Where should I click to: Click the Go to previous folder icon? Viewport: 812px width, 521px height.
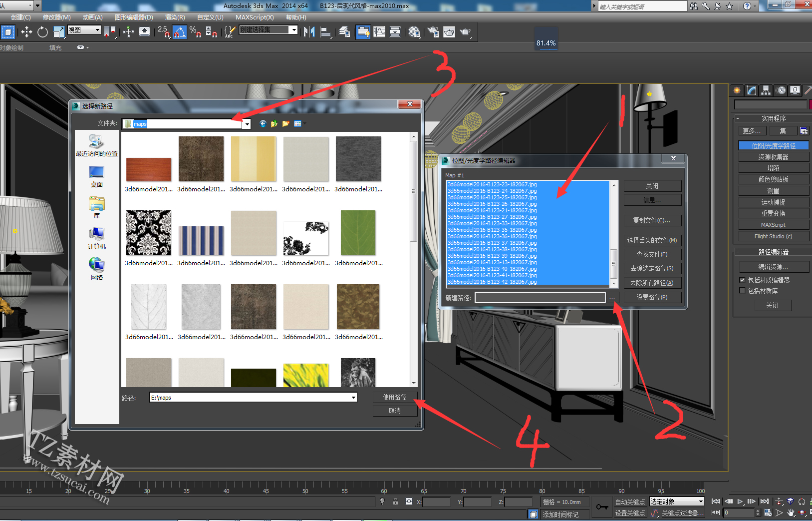(x=263, y=124)
